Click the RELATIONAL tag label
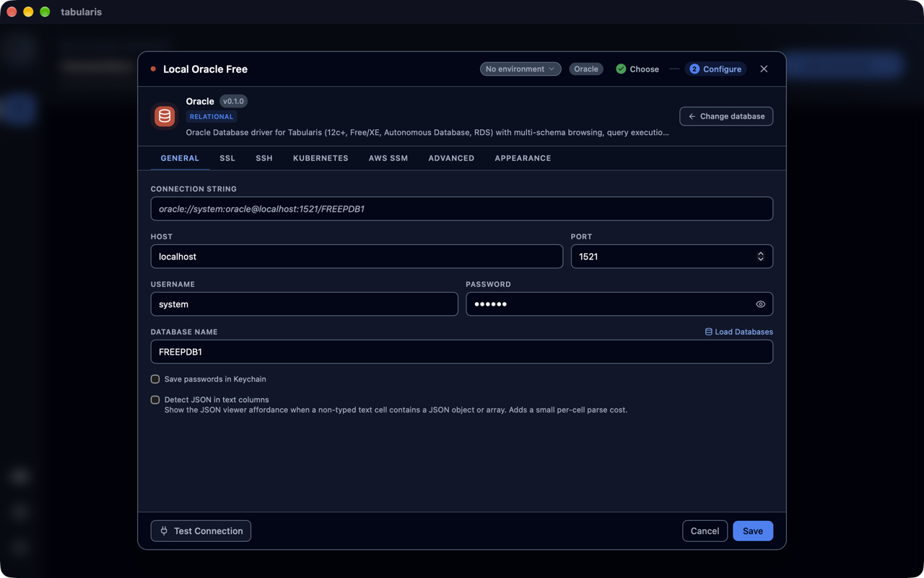Viewport: 924px width, 578px height. click(212, 116)
